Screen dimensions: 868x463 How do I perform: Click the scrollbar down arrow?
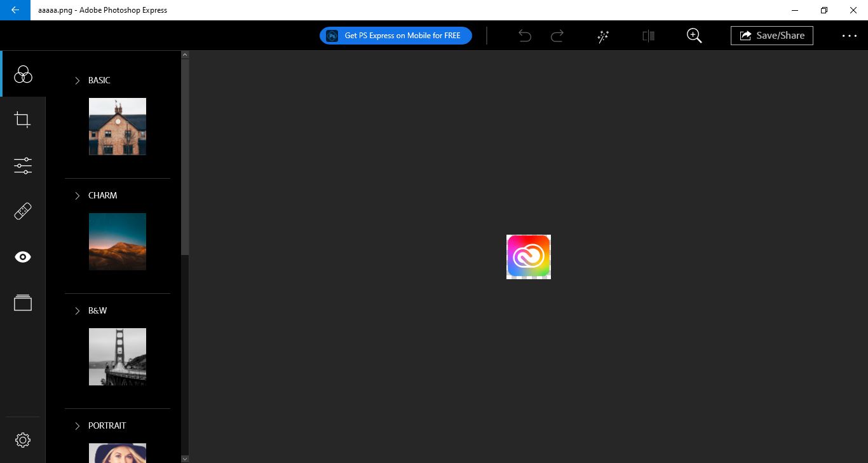(x=185, y=459)
